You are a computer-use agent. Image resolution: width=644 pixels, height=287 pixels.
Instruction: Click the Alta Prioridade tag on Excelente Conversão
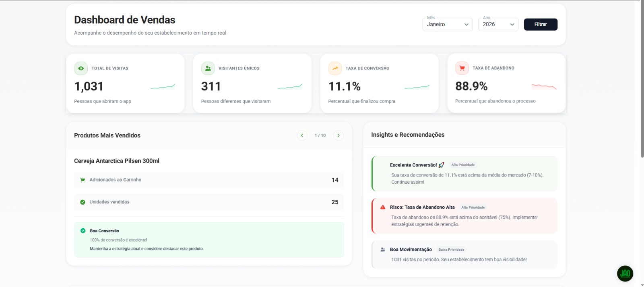tap(463, 165)
